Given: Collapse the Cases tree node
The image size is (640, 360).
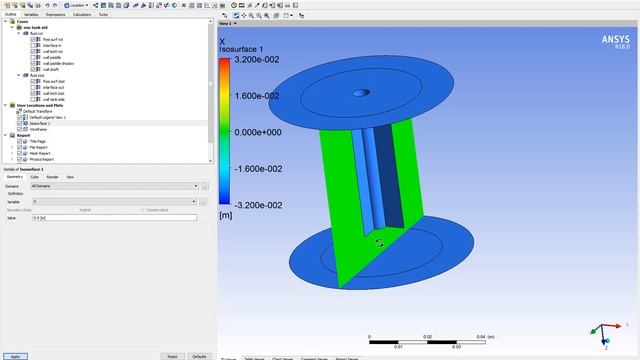Looking at the screenshot, I should pos(6,21).
